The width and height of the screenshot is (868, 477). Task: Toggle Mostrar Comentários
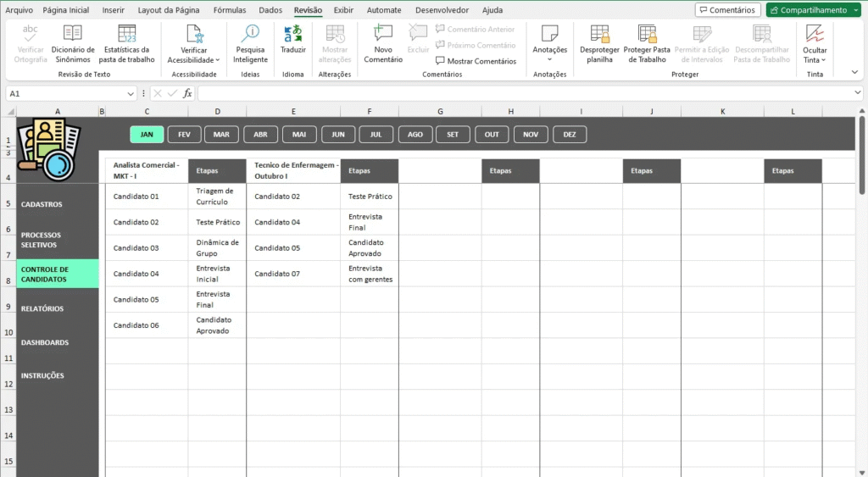(476, 61)
